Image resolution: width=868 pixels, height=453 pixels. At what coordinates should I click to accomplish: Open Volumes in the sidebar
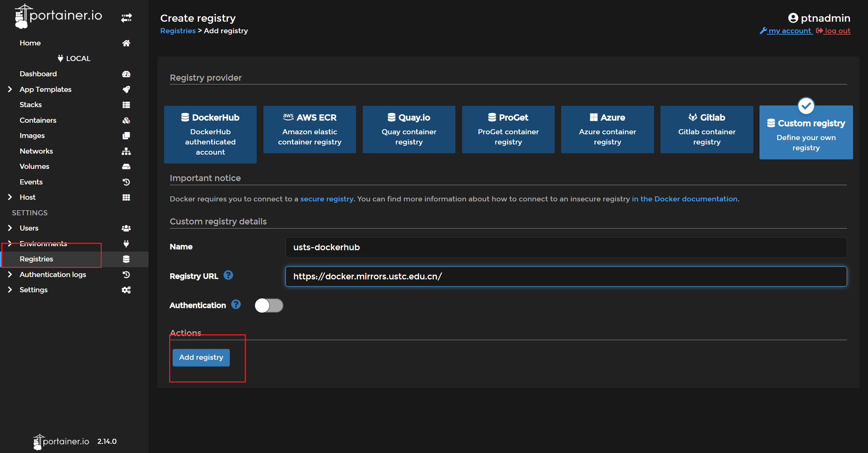pos(35,166)
